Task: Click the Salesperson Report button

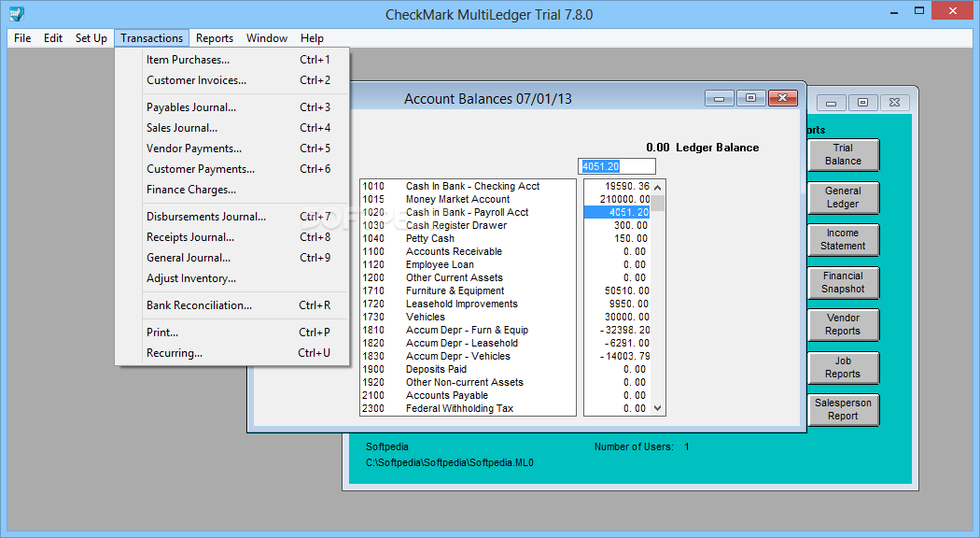Action: click(843, 410)
